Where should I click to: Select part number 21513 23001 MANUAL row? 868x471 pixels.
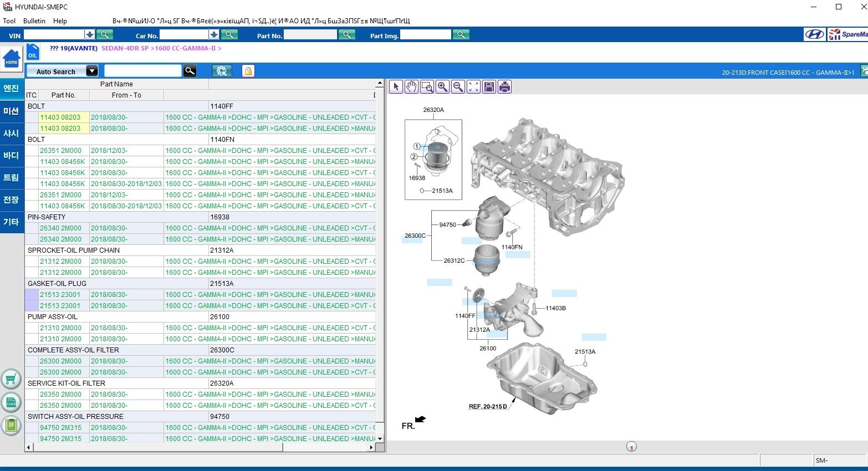click(x=200, y=294)
